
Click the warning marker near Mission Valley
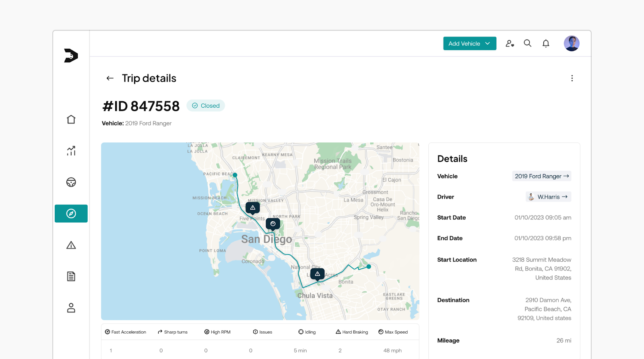pos(253,208)
